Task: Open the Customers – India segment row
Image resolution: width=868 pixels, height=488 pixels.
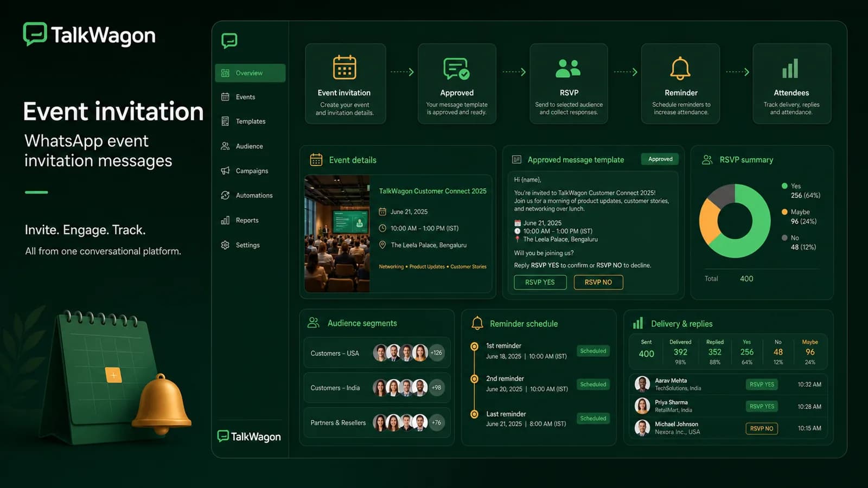Action: pyautogui.click(x=377, y=388)
